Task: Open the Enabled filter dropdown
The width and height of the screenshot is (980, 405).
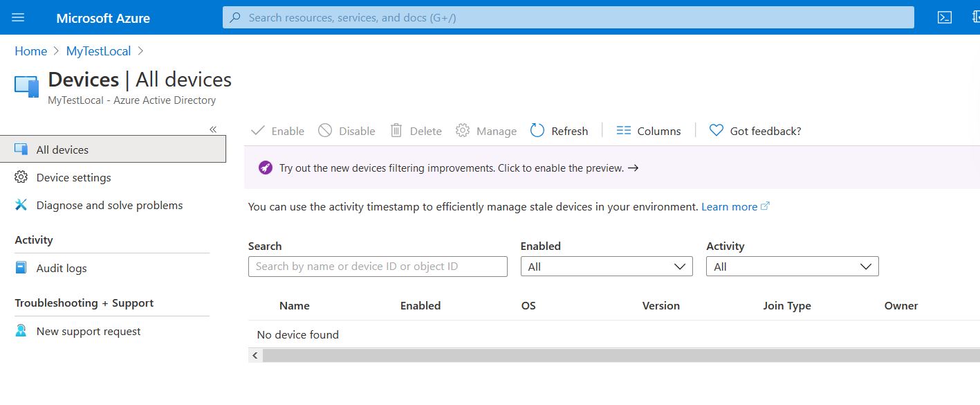Action: (x=606, y=266)
